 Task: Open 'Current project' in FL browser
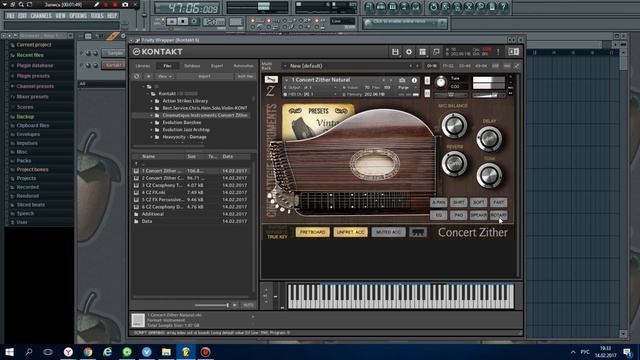point(34,45)
